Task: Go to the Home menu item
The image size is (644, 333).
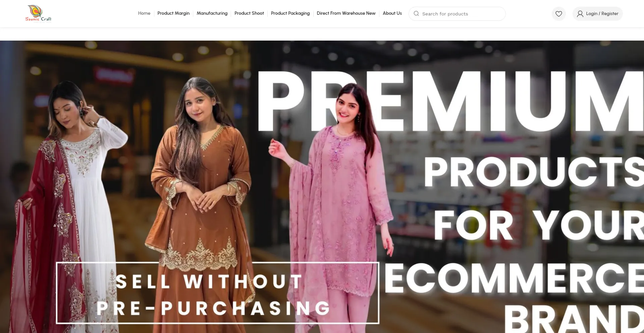Action: point(144,13)
